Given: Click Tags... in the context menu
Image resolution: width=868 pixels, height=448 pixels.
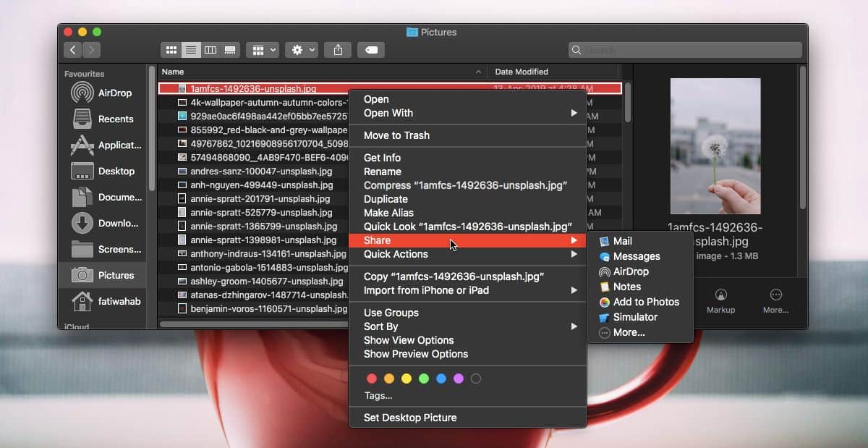Looking at the screenshot, I should pos(378,396).
